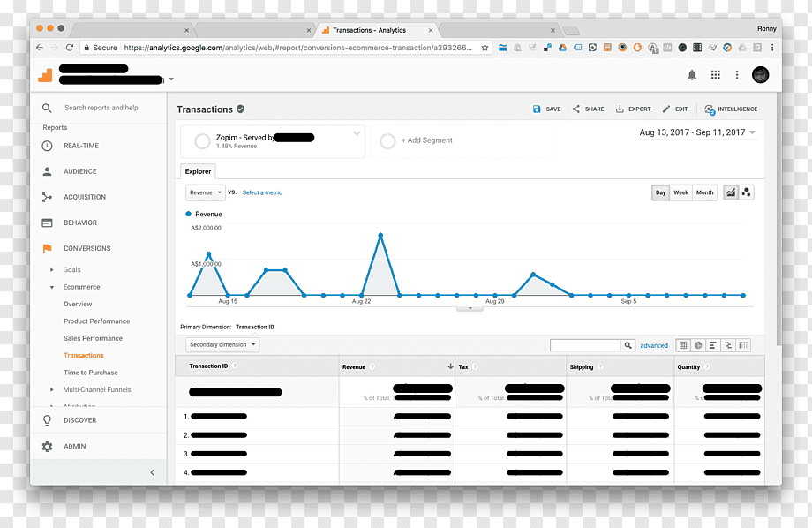Open the Secondary dimension dropdown
This screenshot has height=528, width=812.
[x=222, y=344]
